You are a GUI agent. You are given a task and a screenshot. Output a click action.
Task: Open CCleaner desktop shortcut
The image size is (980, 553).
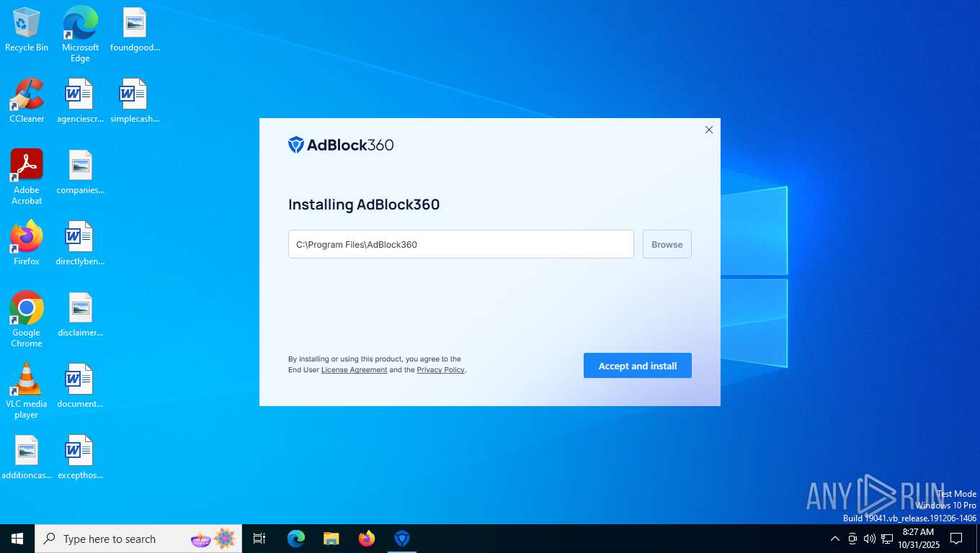[27, 101]
